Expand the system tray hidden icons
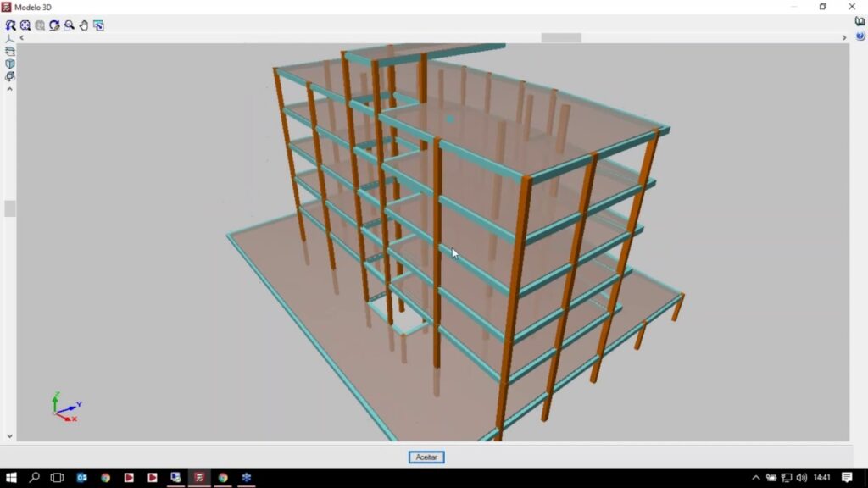This screenshot has width=868, height=488. pos(756,478)
